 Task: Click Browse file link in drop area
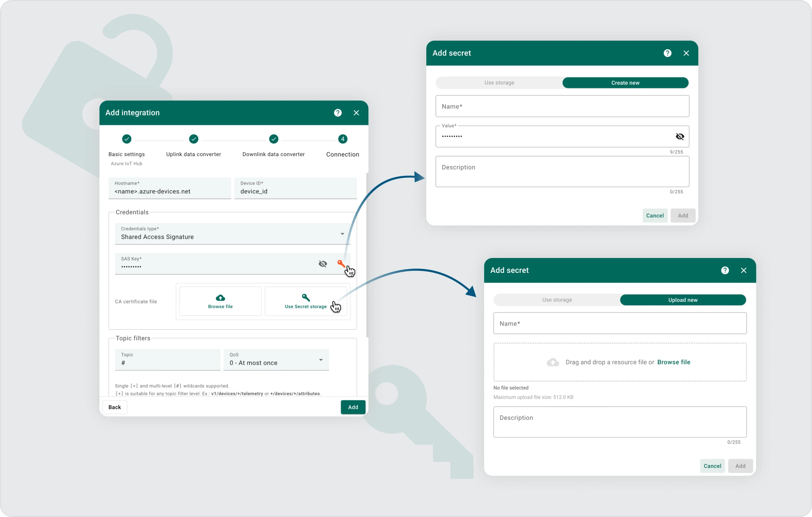tap(673, 362)
